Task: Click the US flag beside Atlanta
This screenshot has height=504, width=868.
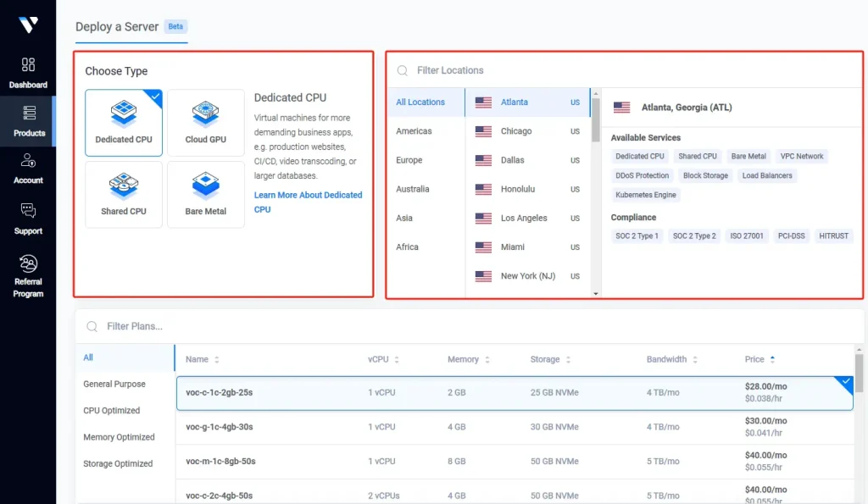Action: (x=483, y=102)
